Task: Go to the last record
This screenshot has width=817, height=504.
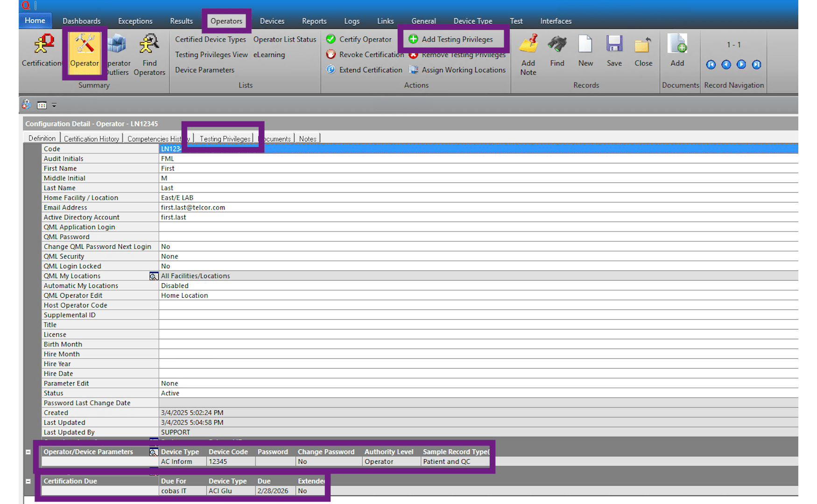Action: pos(756,64)
